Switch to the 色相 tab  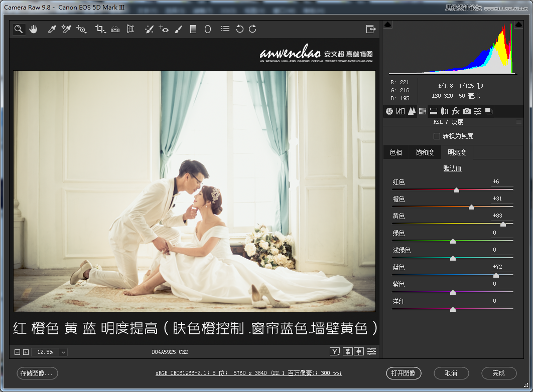[x=396, y=152]
